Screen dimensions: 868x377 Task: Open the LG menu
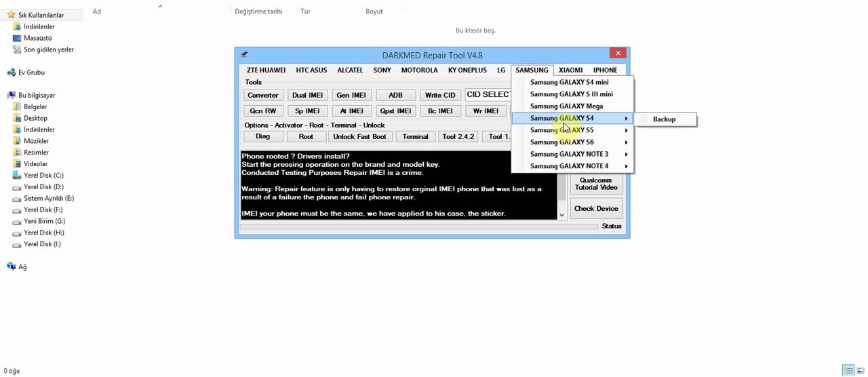pos(501,70)
